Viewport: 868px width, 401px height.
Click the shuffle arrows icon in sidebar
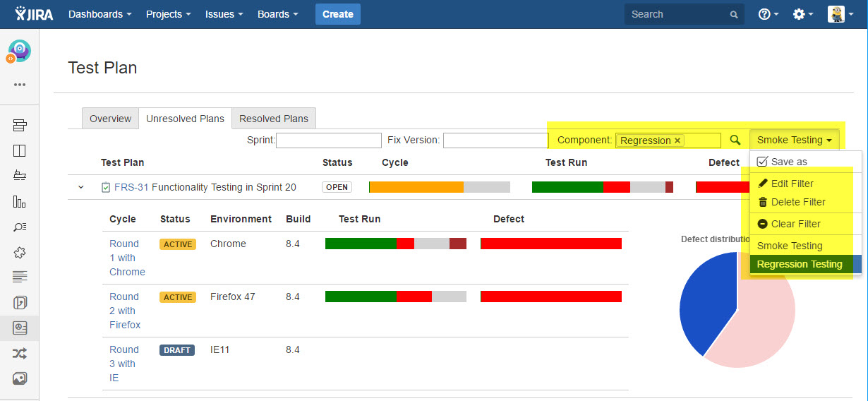(20, 353)
